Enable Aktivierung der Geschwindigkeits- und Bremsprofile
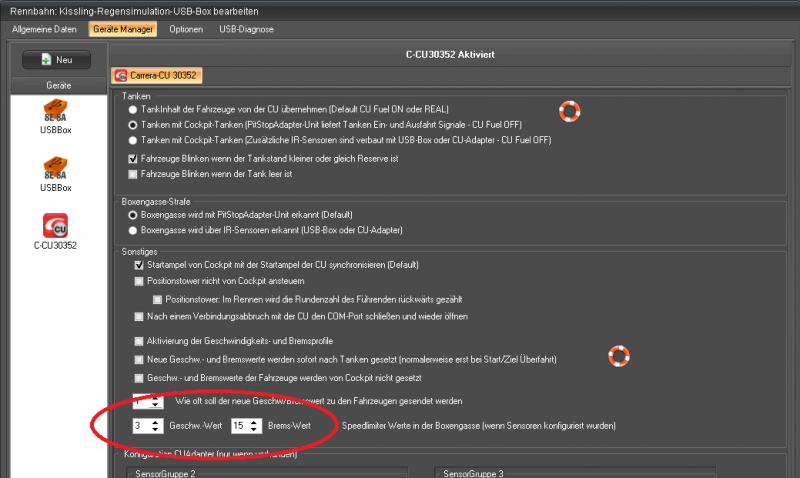Screen dimensions: 800x478 139,341
